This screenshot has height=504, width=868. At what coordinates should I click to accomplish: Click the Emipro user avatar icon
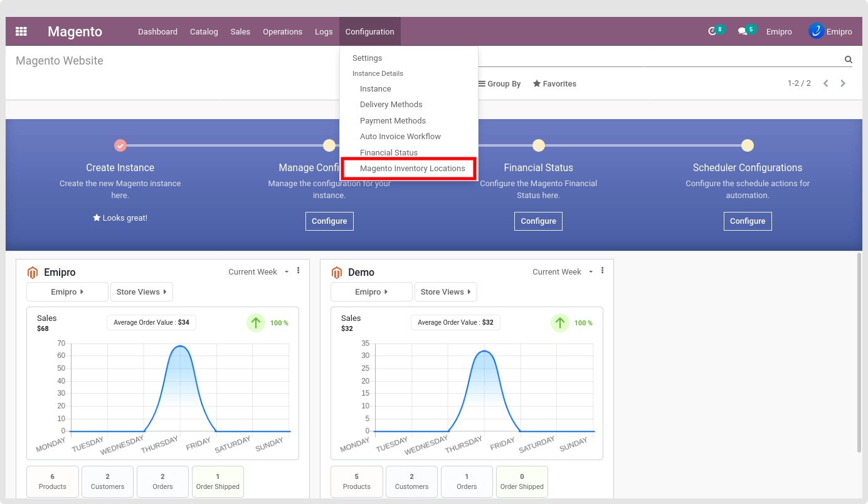coord(816,31)
